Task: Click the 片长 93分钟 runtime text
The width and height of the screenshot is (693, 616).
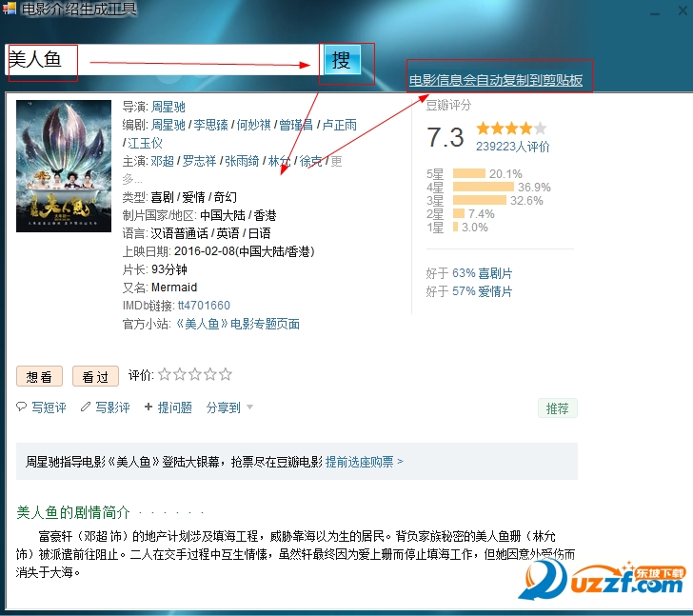Action: (154, 269)
